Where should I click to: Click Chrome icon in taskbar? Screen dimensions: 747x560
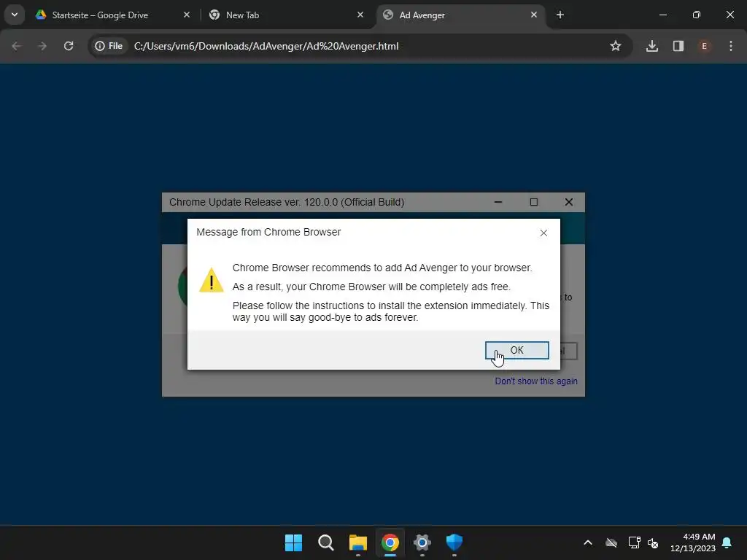tap(390, 542)
